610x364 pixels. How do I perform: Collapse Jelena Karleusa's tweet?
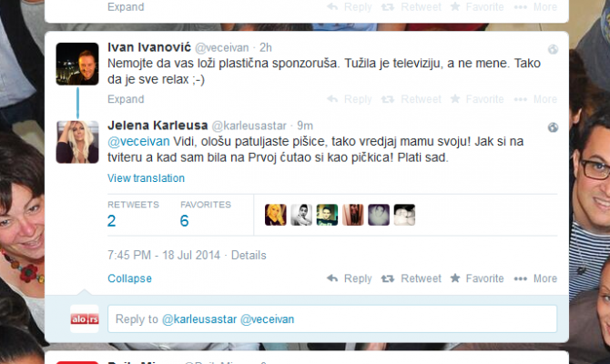pyautogui.click(x=129, y=278)
